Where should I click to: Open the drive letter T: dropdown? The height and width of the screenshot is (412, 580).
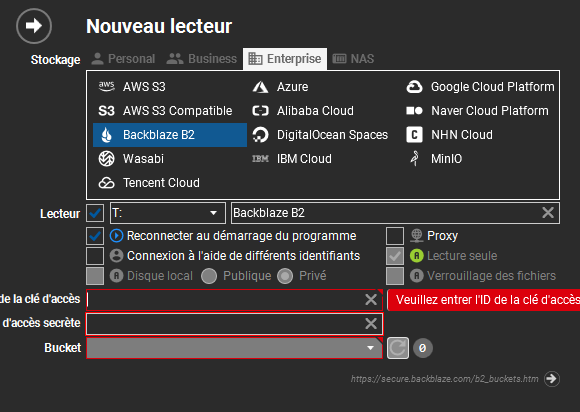pyautogui.click(x=168, y=213)
